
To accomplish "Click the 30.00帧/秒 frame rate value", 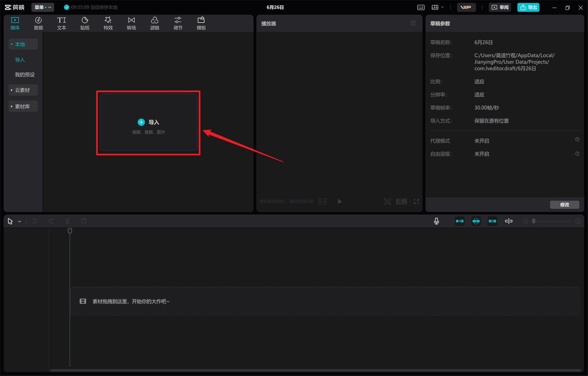I will [487, 108].
